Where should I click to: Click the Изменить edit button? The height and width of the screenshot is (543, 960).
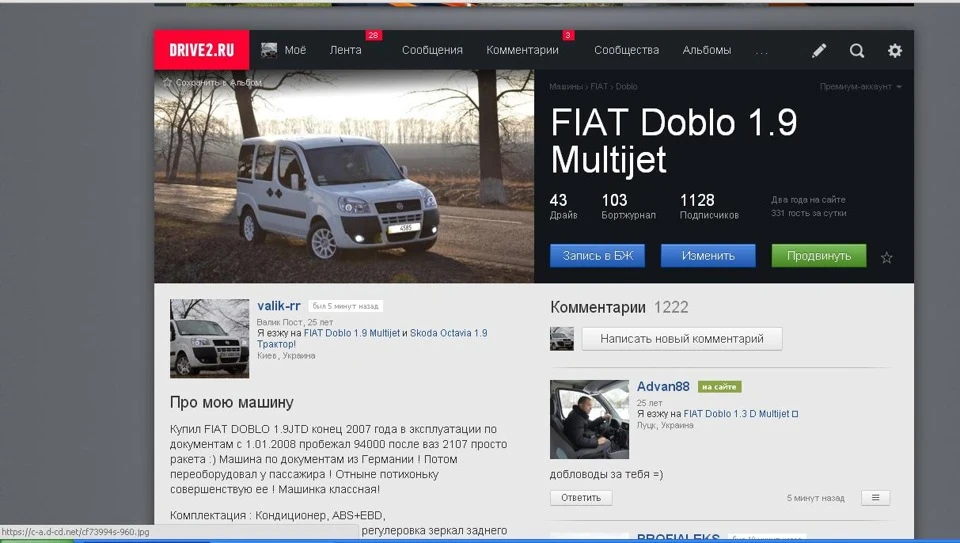[708, 256]
